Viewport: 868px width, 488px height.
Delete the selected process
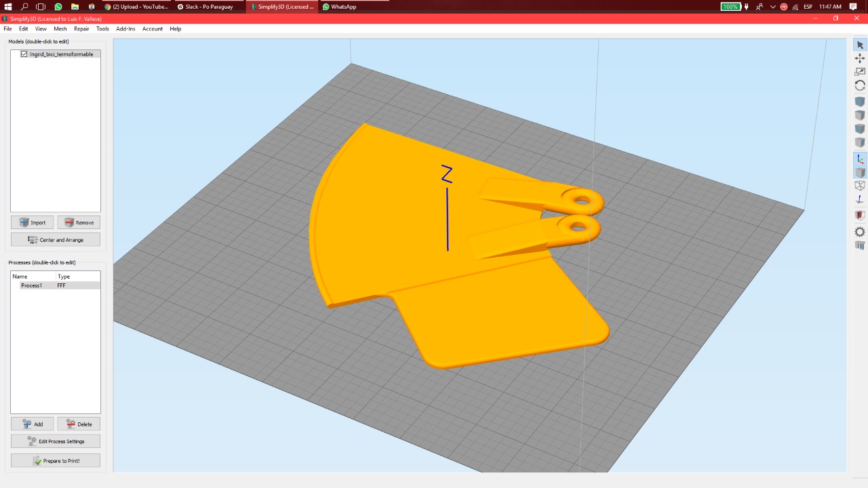pyautogui.click(x=79, y=424)
